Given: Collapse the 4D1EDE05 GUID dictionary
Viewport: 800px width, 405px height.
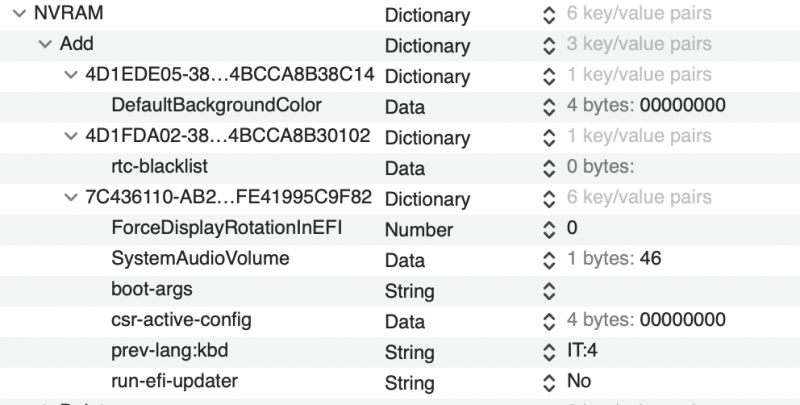Looking at the screenshot, I should [69, 75].
